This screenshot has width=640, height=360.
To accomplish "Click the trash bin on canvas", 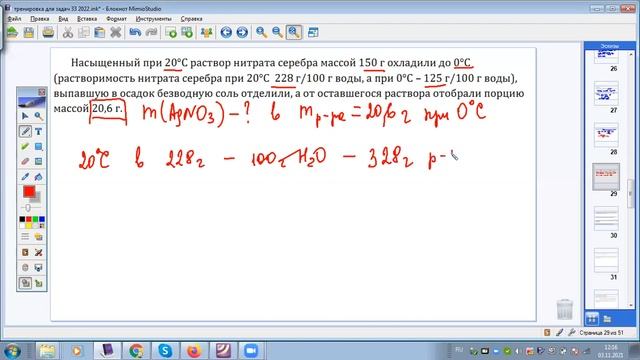I will (x=564, y=309).
